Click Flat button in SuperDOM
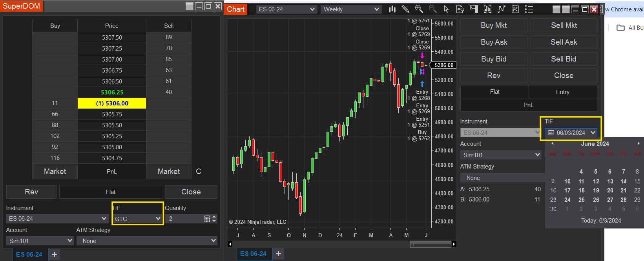The width and height of the screenshot is (644, 261). coord(111,192)
